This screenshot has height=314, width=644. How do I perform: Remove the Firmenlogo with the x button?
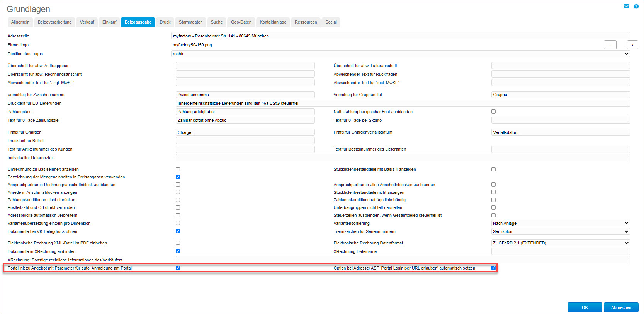click(x=632, y=45)
